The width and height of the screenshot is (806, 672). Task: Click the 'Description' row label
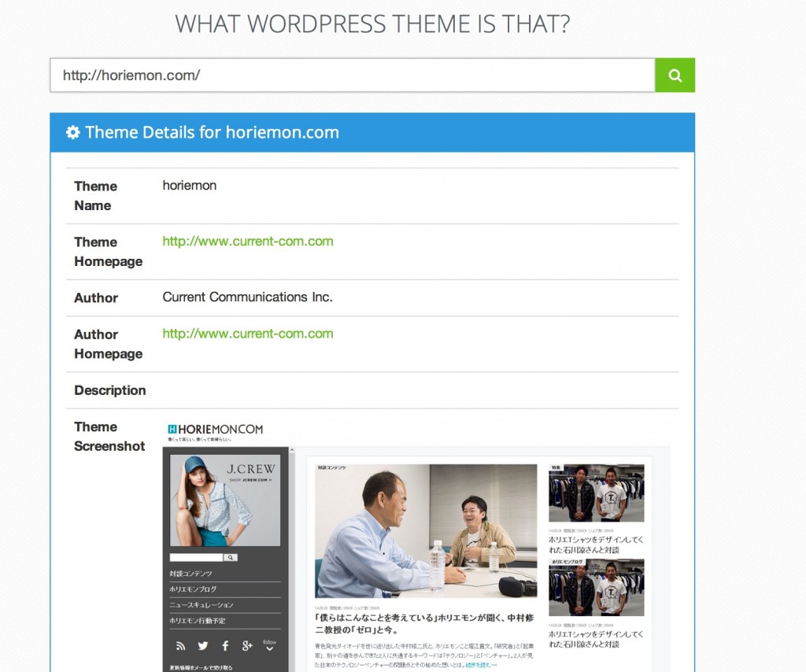[x=110, y=390]
